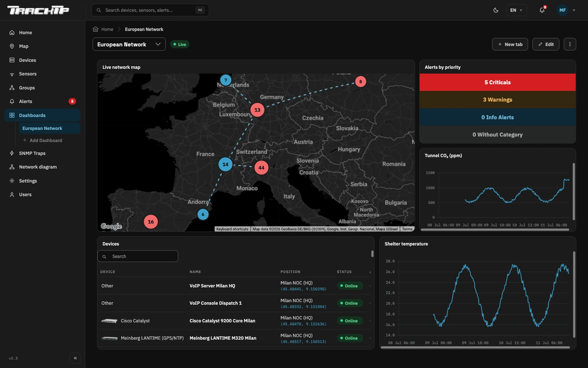Select the 5 Criticals alert bar

[498, 82]
